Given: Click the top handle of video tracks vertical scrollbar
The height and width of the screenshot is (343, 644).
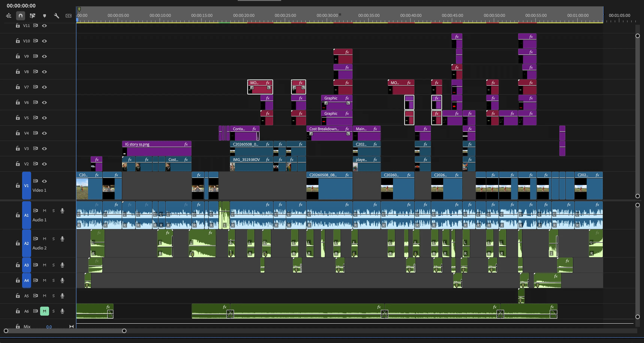Looking at the screenshot, I should pyautogui.click(x=637, y=36).
